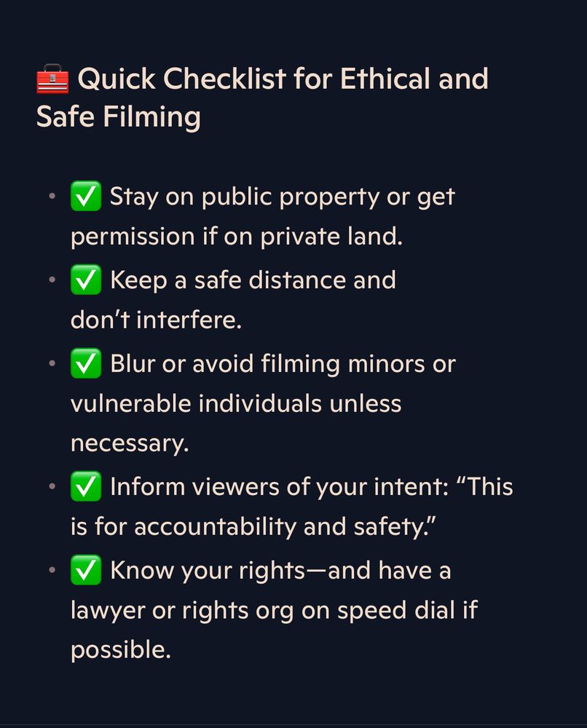This screenshot has height=728, width=587.
Task: Click bullet dot before Blur or avoid filming
Action: pyautogui.click(x=52, y=363)
